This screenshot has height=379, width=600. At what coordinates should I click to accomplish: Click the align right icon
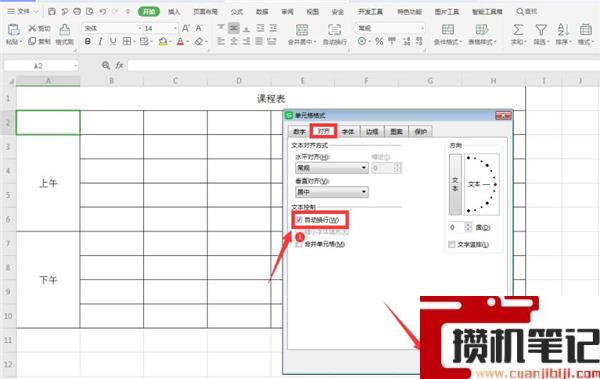click(246, 41)
